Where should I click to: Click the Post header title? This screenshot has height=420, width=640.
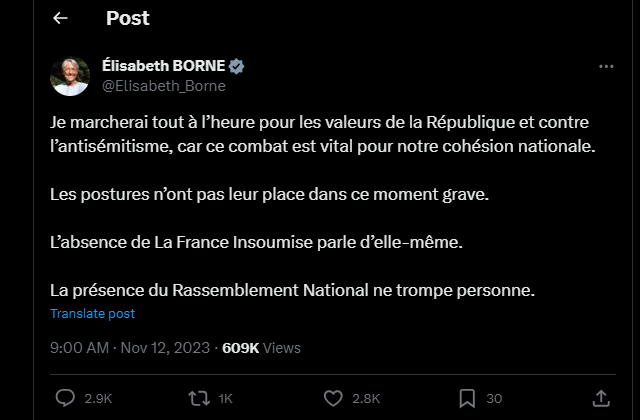[x=127, y=18]
